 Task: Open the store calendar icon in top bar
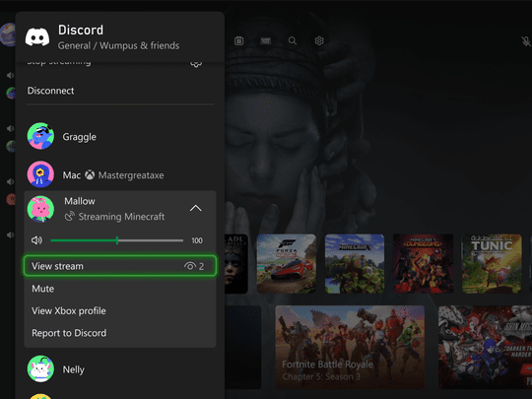click(238, 41)
